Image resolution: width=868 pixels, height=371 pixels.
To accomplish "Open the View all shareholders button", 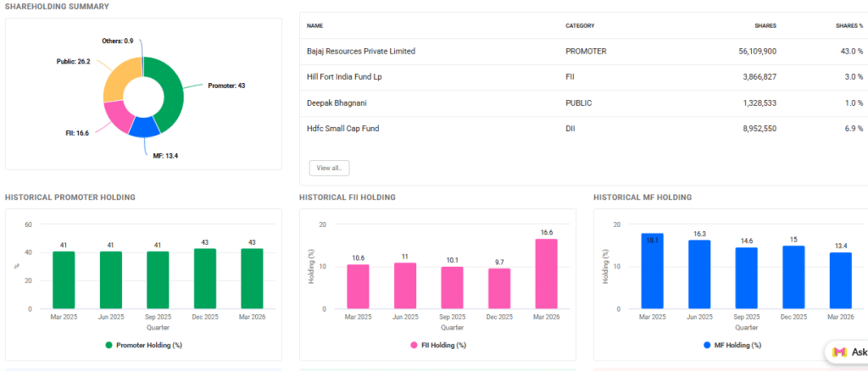I will [x=329, y=168].
